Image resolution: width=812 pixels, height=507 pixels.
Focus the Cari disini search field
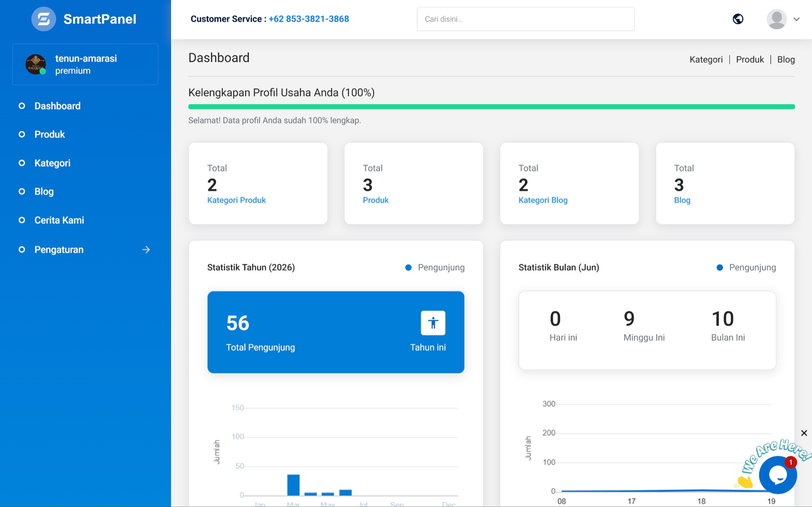click(526, 19)
